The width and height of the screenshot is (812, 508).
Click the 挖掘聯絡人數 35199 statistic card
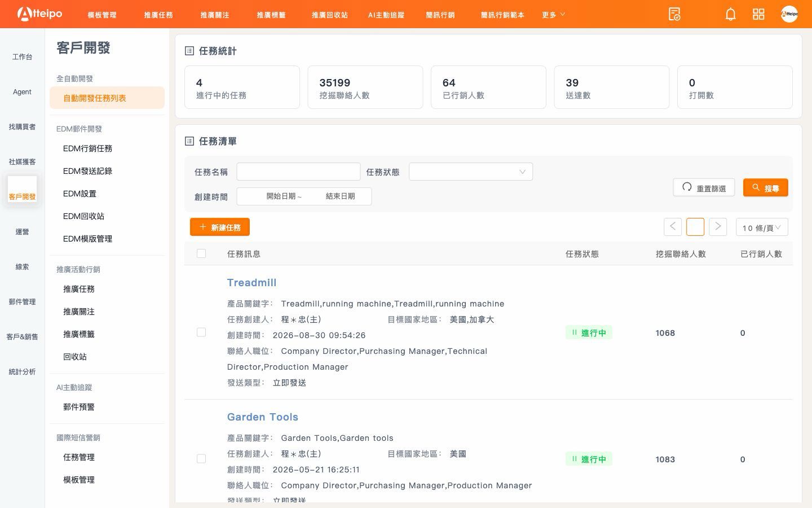pos(365,87)
